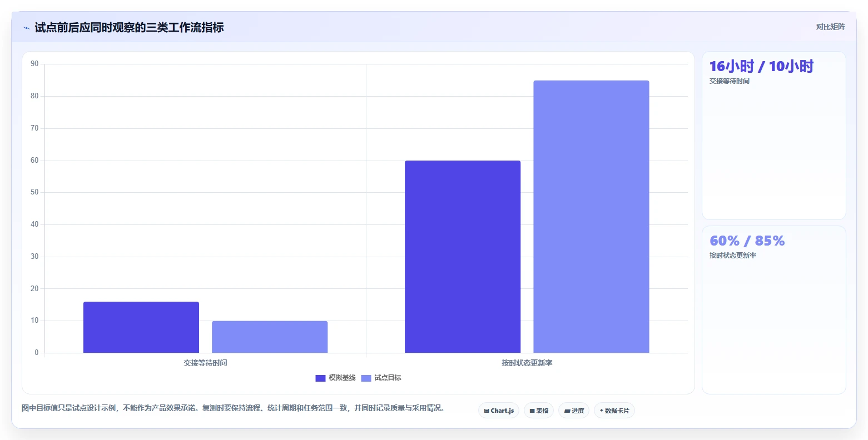The width and height of the screenshot is (868, 440).
Task: Click the 试点目标 bar for 交接等待时间
Action: tap(270, 337)
